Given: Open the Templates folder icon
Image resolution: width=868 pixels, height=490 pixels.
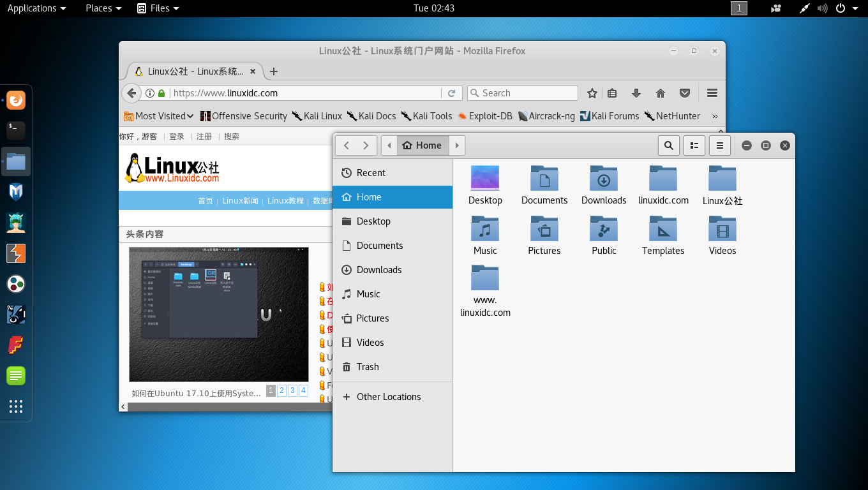Looking at the screenshot, I should (x=663, y=228).
